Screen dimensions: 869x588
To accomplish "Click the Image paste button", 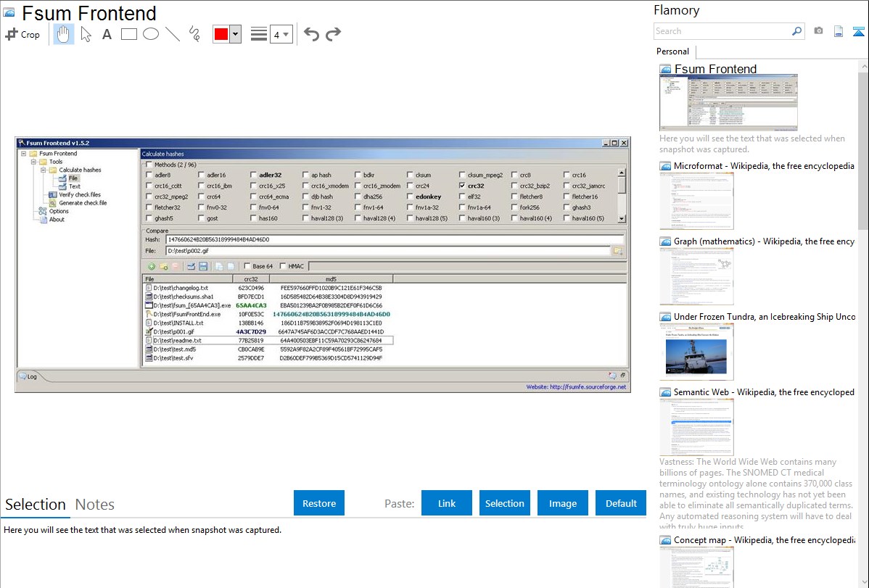I will click(563, 503).
